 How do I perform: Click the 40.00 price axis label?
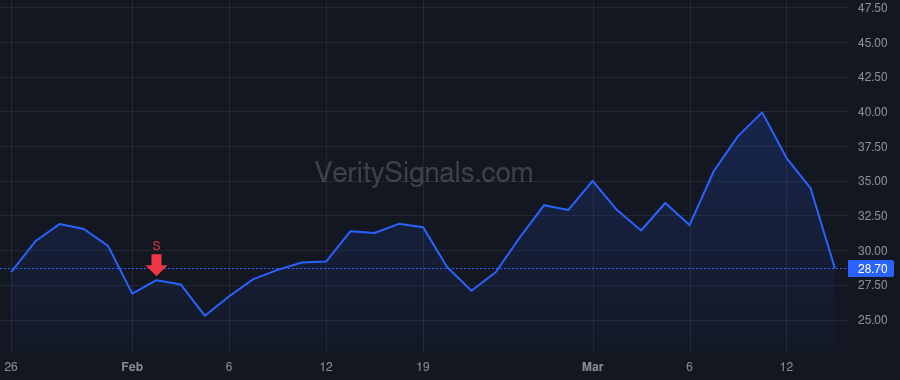point(871,112)
